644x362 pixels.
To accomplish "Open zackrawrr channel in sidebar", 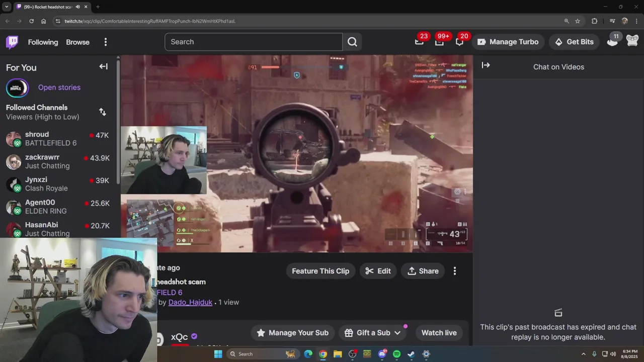I will point(57,161).
